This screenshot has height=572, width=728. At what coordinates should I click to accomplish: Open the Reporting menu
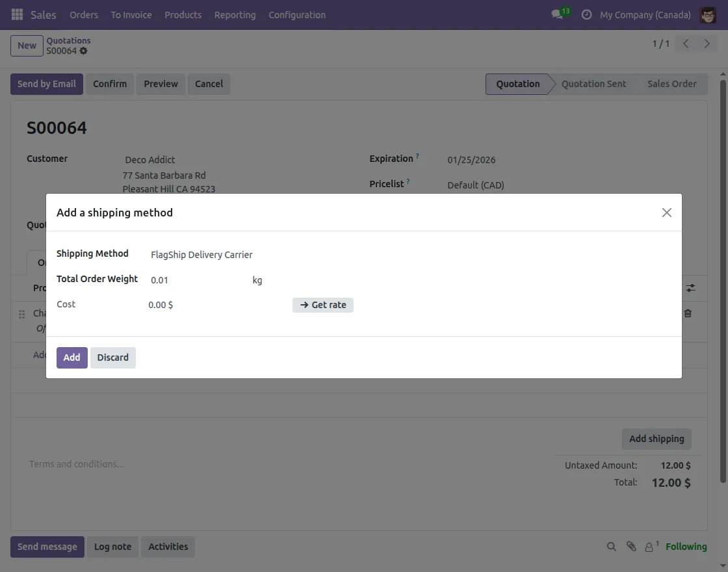235,14
